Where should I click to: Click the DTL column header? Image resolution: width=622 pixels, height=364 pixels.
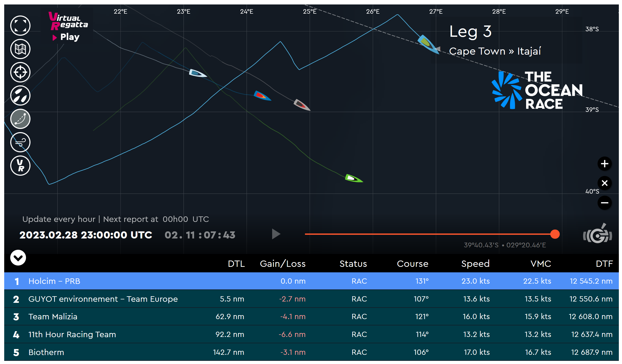click(x=236, y=264)
